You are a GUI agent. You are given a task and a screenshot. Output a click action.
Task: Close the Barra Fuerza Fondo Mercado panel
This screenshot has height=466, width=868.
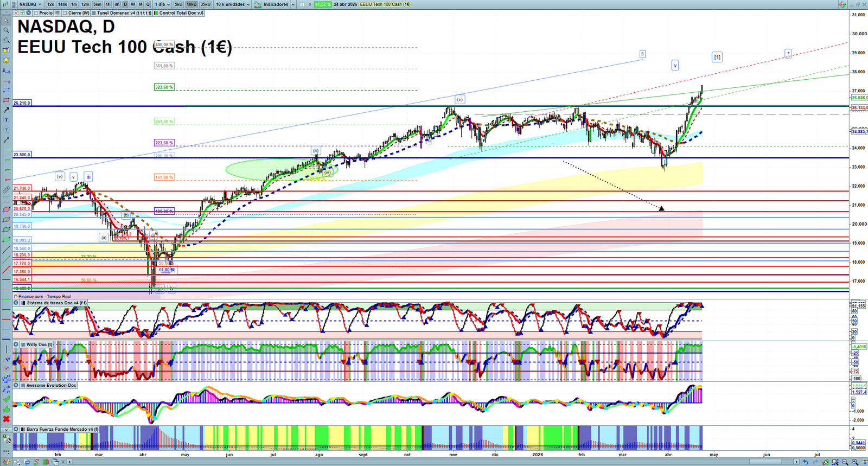point(16,429)
